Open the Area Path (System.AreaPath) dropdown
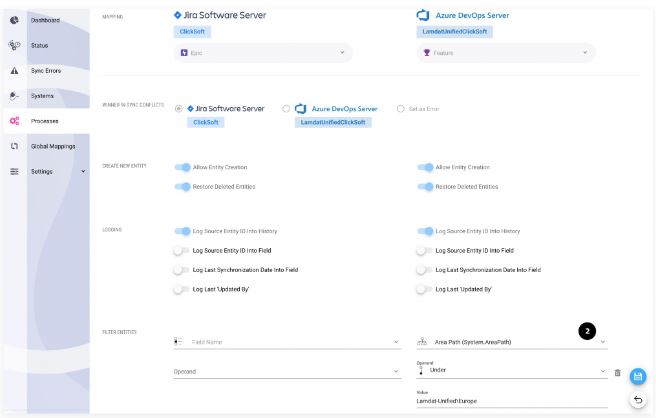The image size is (656, 418). pos(512,342)
